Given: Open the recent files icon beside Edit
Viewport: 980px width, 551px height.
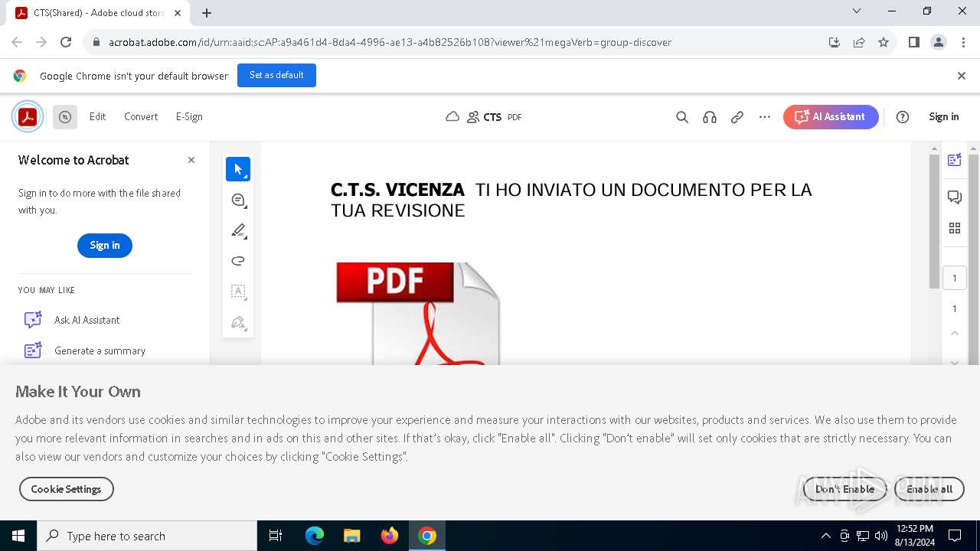Looking at the screenshot, I should (65, 117).
